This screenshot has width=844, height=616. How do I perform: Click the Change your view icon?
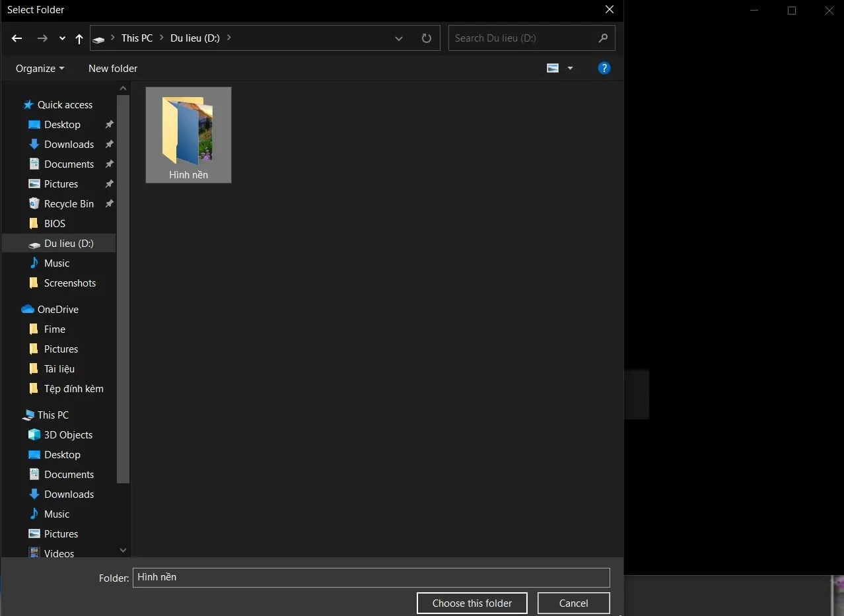point(553,68)
